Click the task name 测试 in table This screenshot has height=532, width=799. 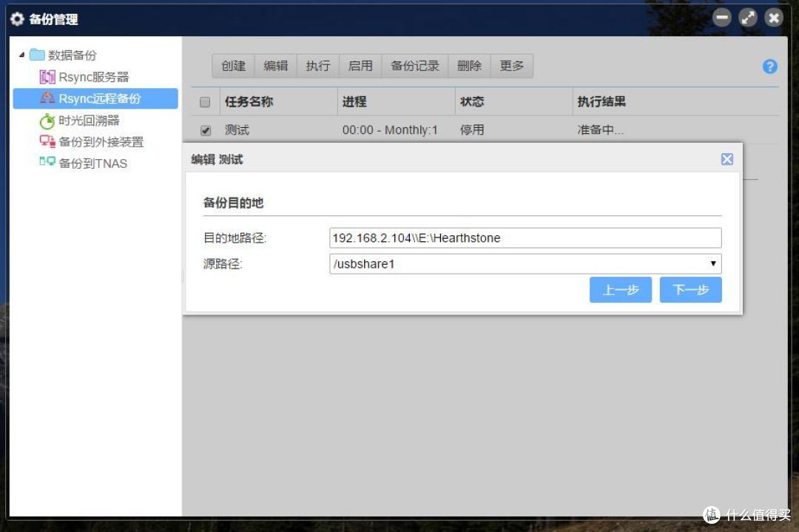(x=237, y=130)
